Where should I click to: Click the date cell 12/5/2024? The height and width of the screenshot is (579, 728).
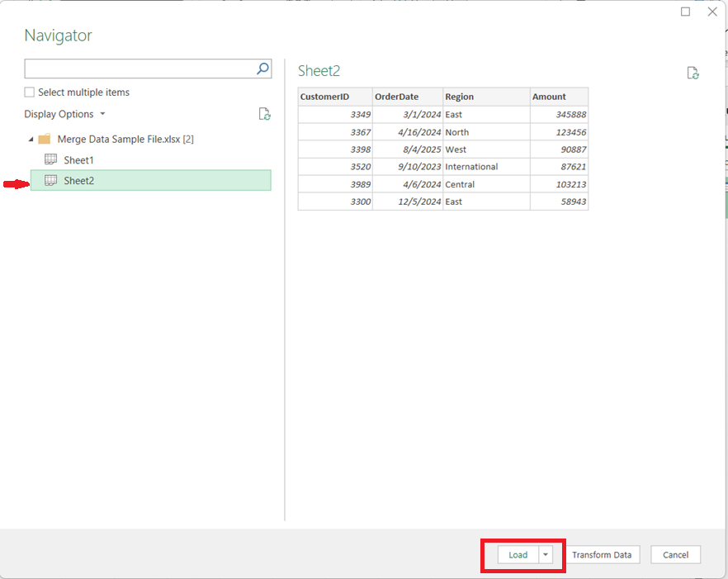tap(408, 202)
